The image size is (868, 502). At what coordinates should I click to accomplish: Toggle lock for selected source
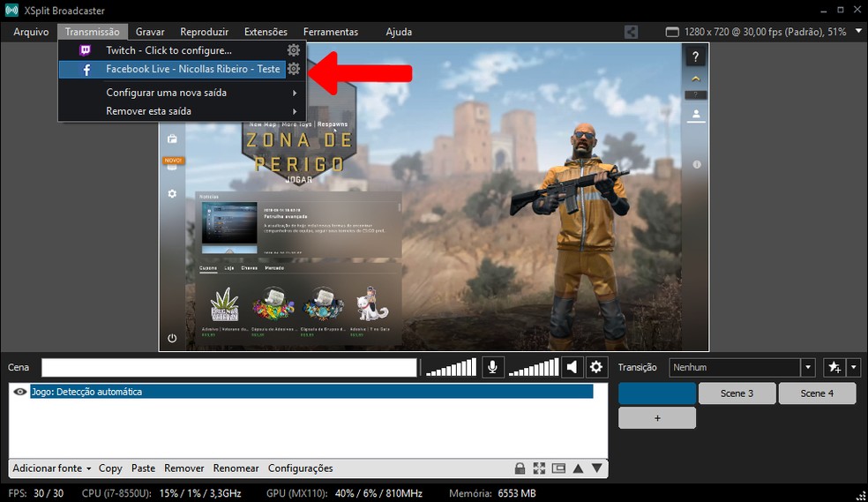pos(520,468)
